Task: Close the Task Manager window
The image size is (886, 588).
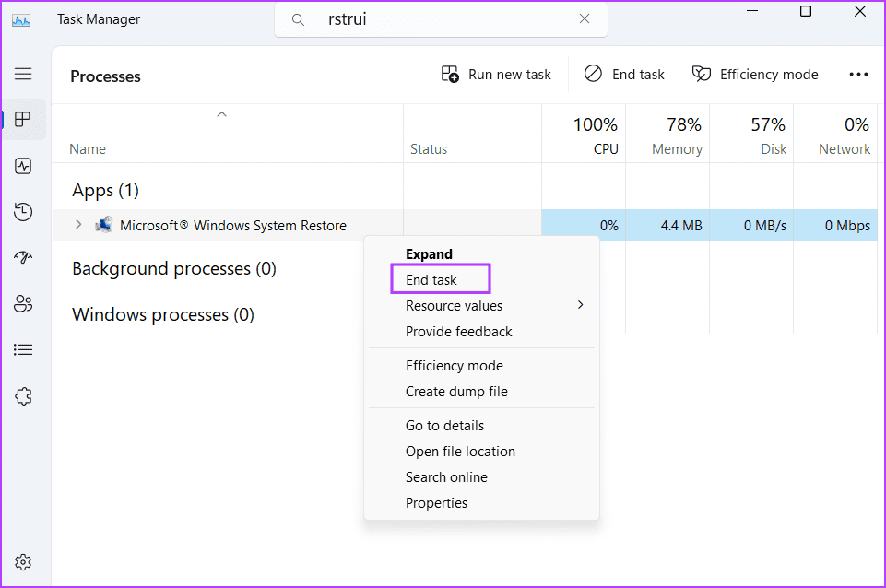Action: point(860,11)
